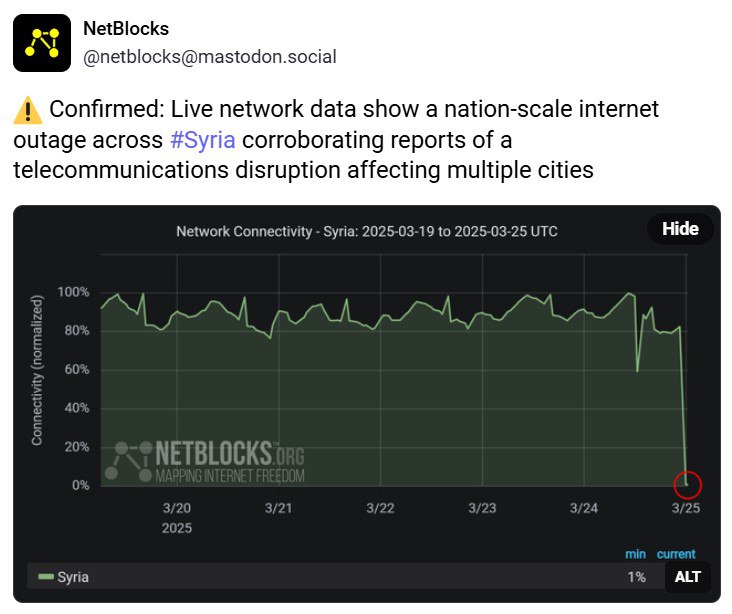Viewport: 732px width, 614px height.
Task: Click the 'Connectivity (normalized)' axis title
Action: [x=37, y=370]
